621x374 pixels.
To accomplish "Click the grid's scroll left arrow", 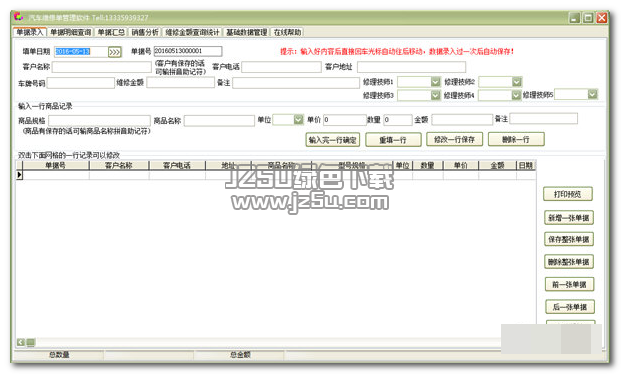I will (x=21, y=342).
